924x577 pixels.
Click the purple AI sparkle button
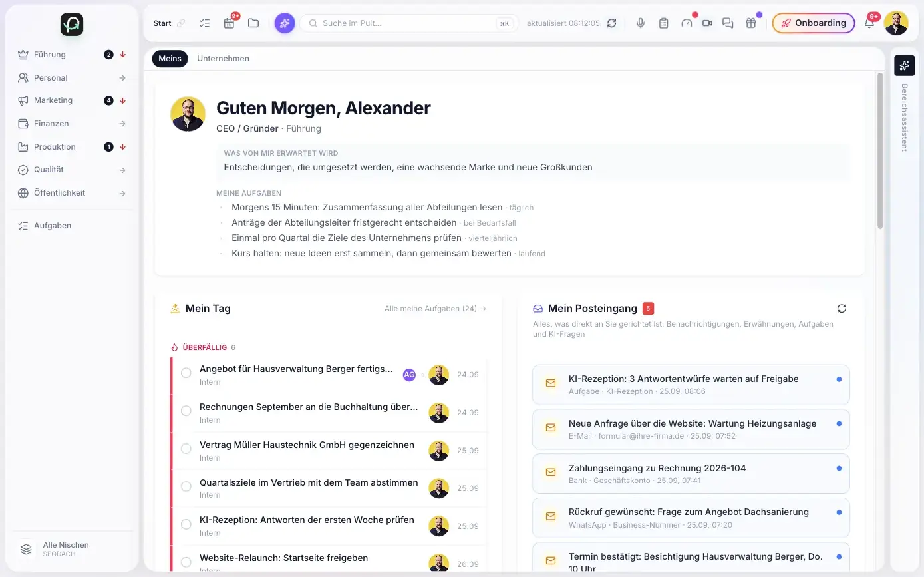285,23
